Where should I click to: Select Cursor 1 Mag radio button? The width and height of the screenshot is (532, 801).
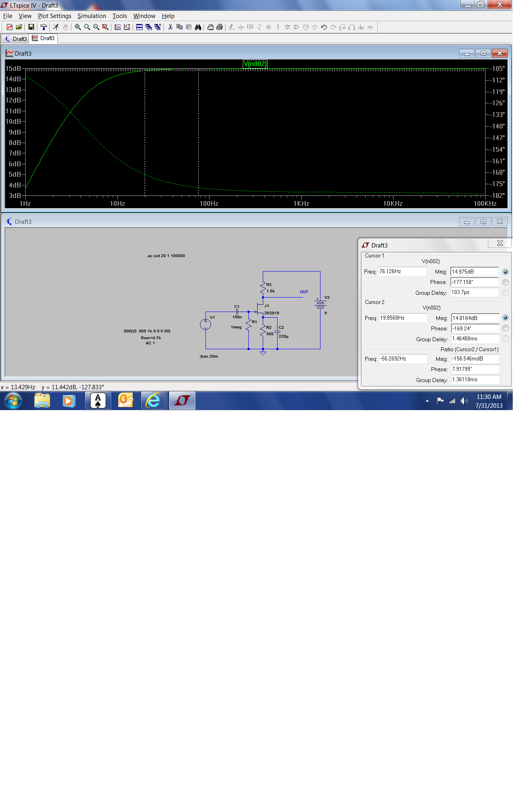[506, 272]
